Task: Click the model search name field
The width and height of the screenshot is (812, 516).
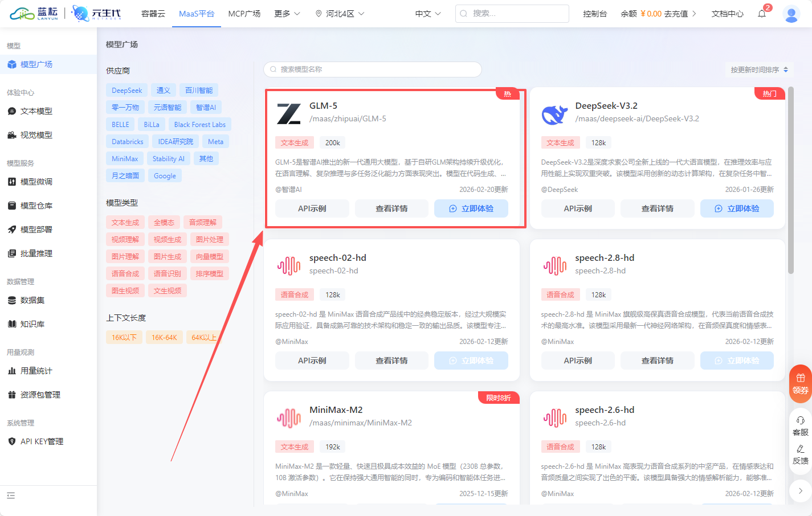Action: pos(373,69)
